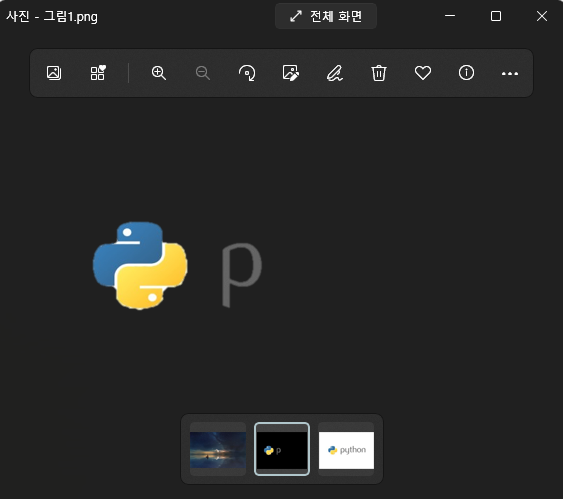Open the collection with heart icon

pos(98,73)
